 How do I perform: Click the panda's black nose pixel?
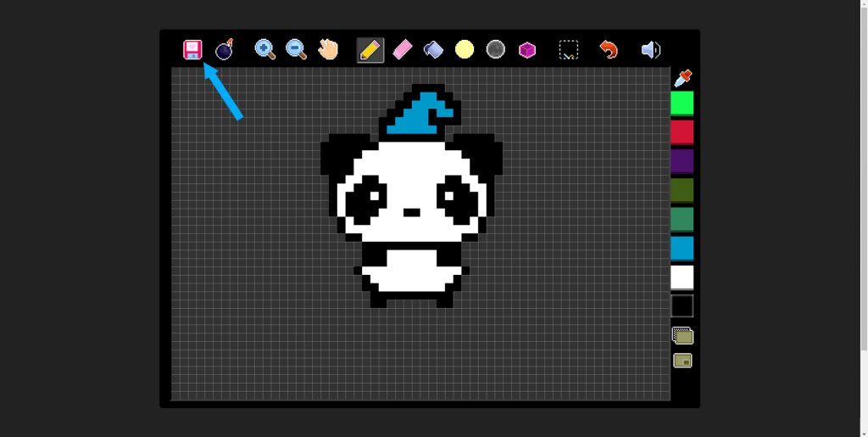[412, 212]
